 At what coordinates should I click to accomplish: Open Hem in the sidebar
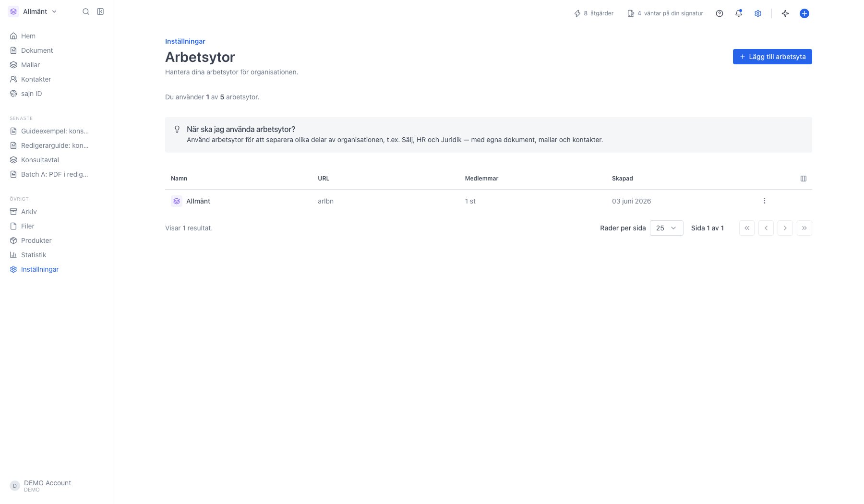click(x=57, y=36)
